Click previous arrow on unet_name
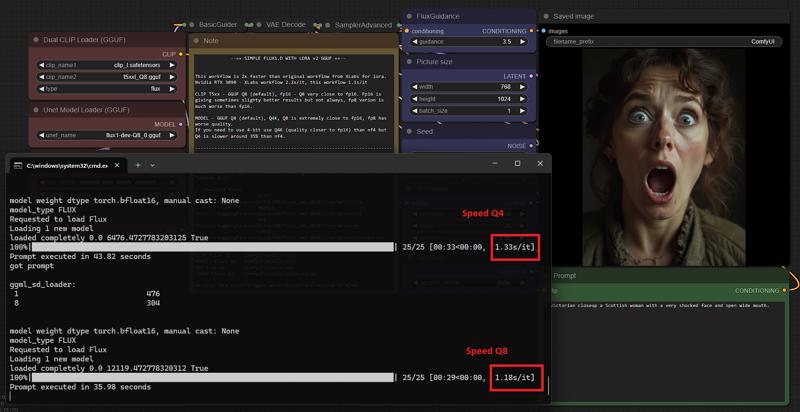Screen dimensions: 800x412 pos(41,136)
